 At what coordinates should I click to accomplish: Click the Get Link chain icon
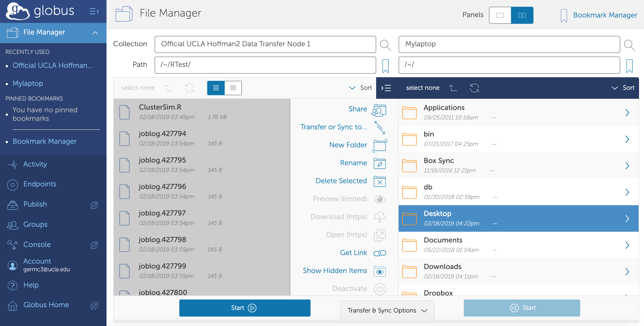380,253
